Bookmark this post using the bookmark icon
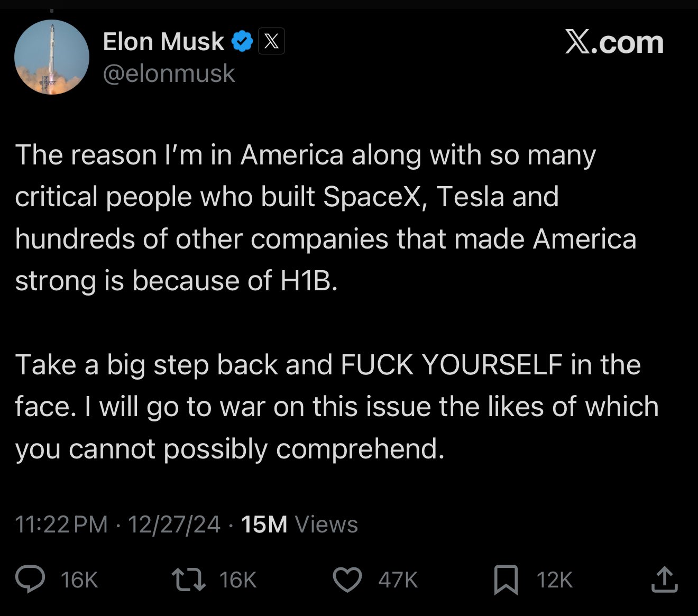Screen dimensions: 698x616 (506, 580)
